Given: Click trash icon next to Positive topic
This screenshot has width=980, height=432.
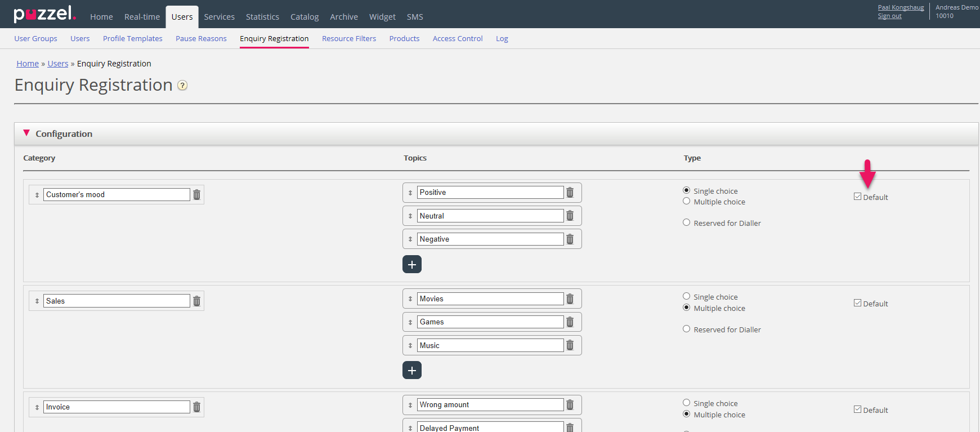Looking at the screenshot, I should (x=570, y=193).
